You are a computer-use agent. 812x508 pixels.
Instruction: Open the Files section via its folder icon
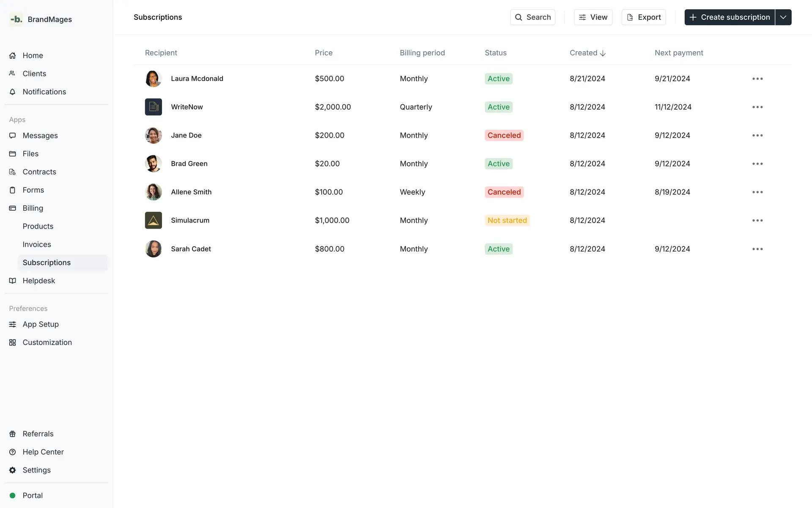[12, 153]
